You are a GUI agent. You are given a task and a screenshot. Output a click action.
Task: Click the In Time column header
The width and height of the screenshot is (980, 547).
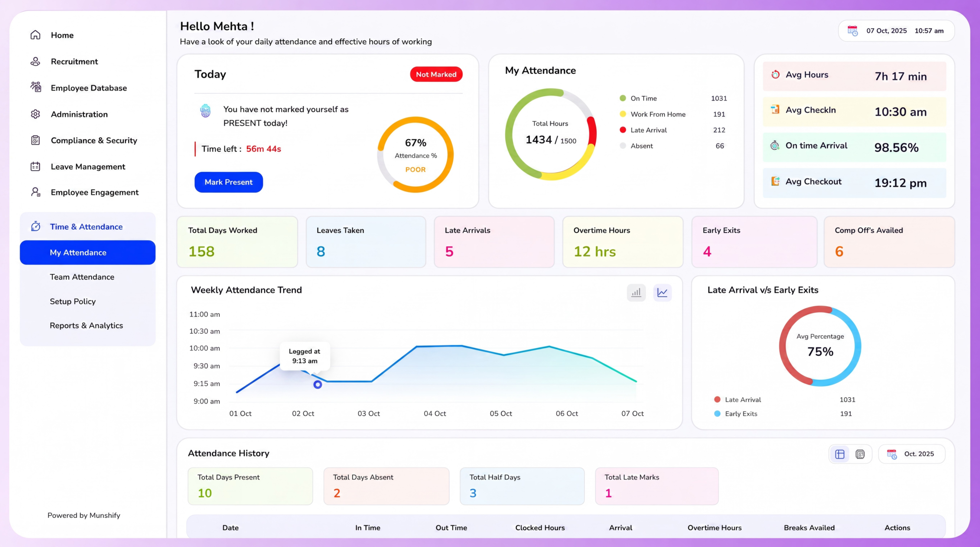[x=367, y=527]
